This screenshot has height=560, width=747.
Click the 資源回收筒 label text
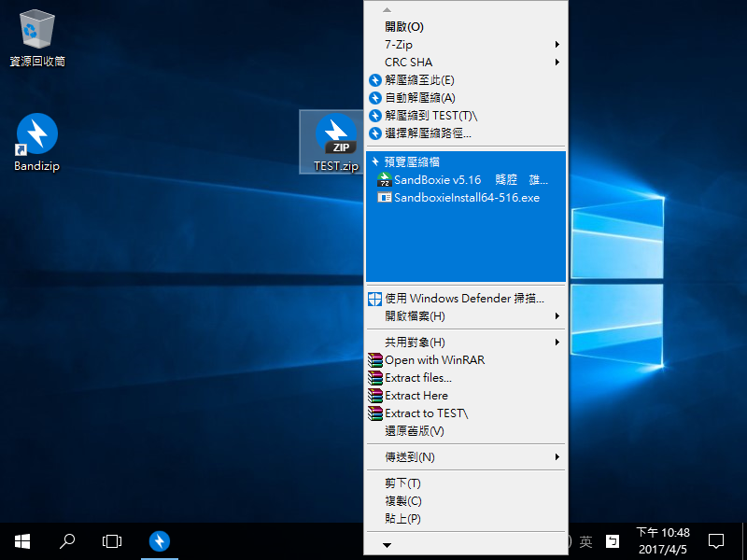37,62
